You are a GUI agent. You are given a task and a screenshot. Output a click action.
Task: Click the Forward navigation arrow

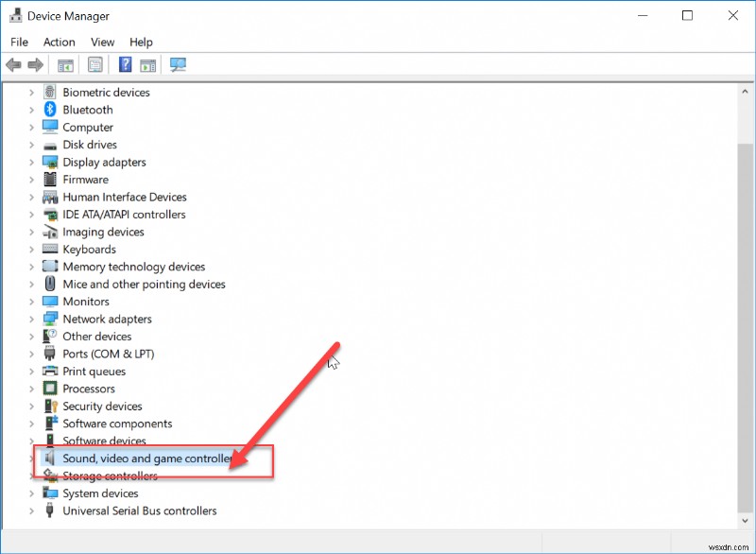pyautogui.click(x=35, y=64)
